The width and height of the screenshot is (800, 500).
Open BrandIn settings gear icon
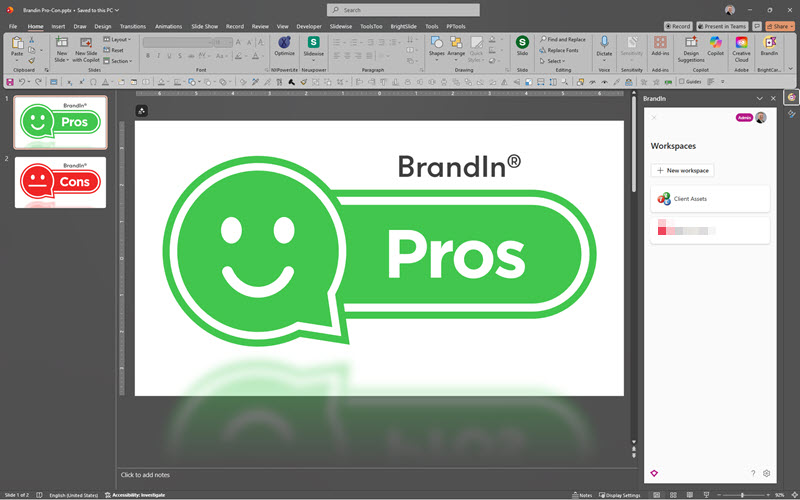click(x=767, y=473)
